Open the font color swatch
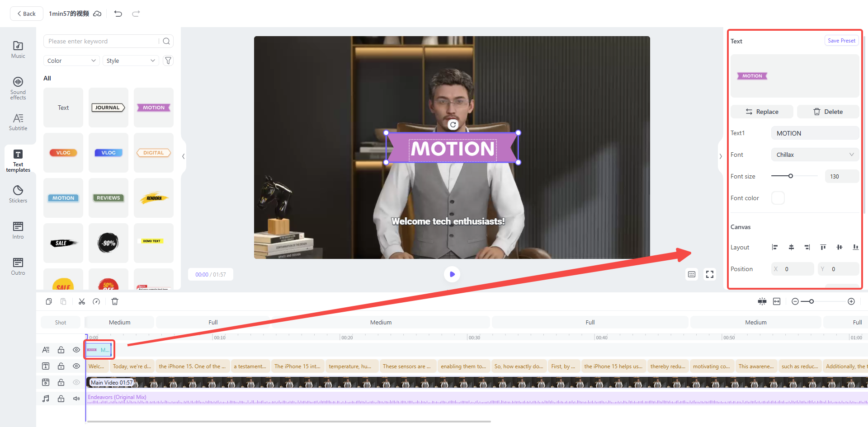Screen dimensions: 868x427 pyautogui.click(x=778, y=198)
